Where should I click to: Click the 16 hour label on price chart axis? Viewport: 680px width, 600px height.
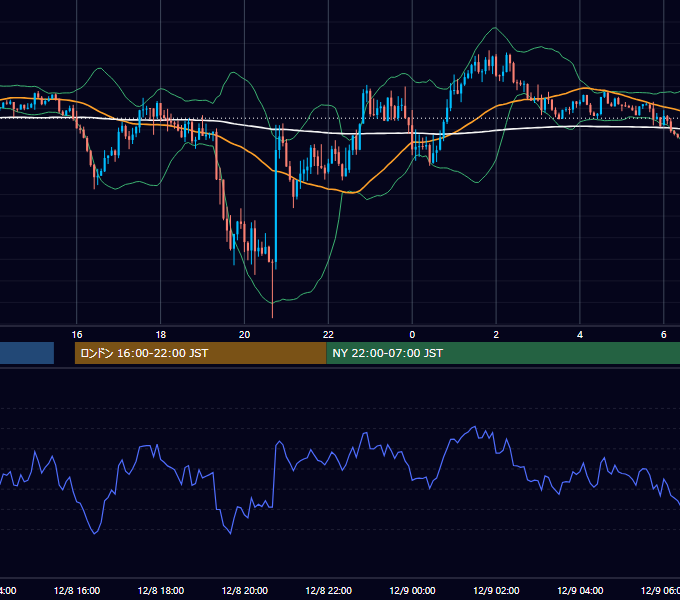[x=77, y=335]
